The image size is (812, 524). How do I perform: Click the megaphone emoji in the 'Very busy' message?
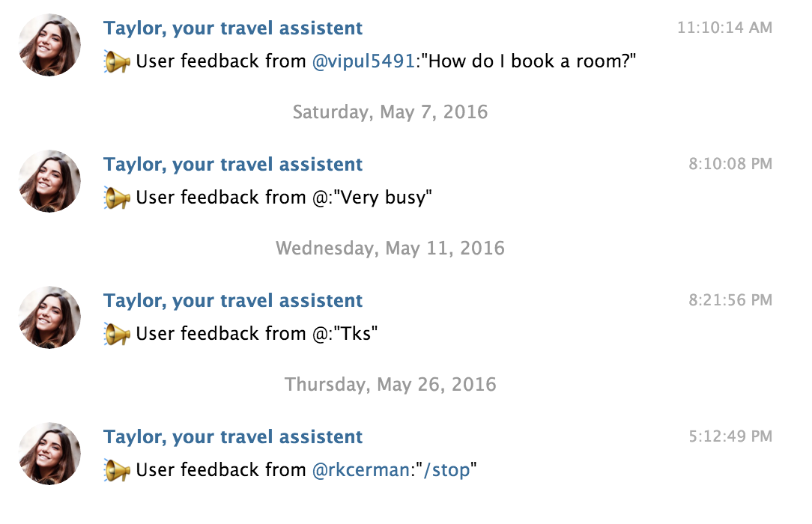[x=118, y=198]
